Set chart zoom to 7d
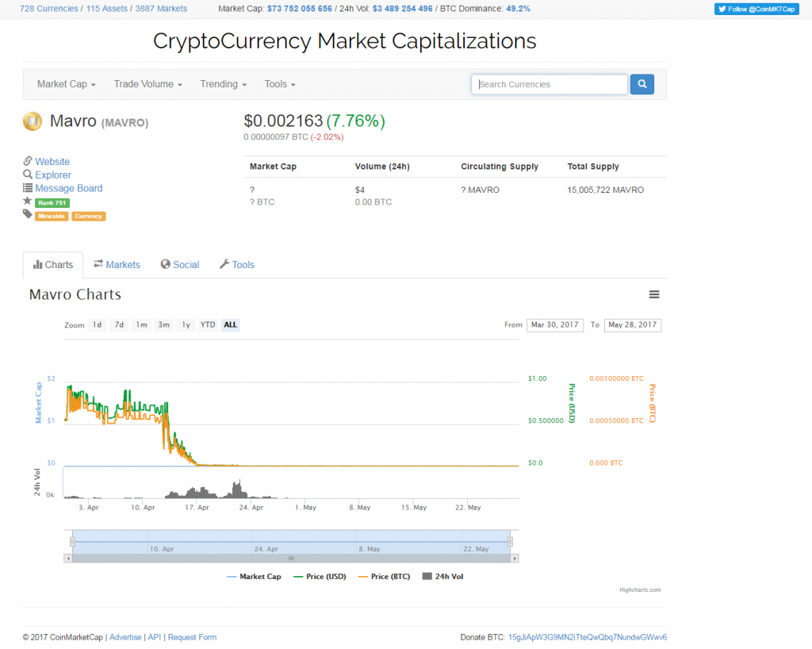812x649 pixels. 119,324
